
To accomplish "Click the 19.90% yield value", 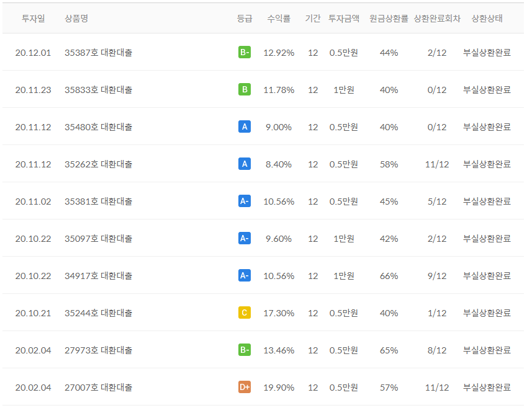I will [x=279, y=388].
